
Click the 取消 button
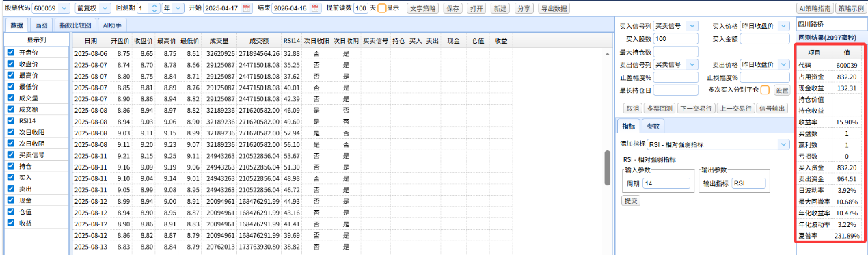click(632, 108)
